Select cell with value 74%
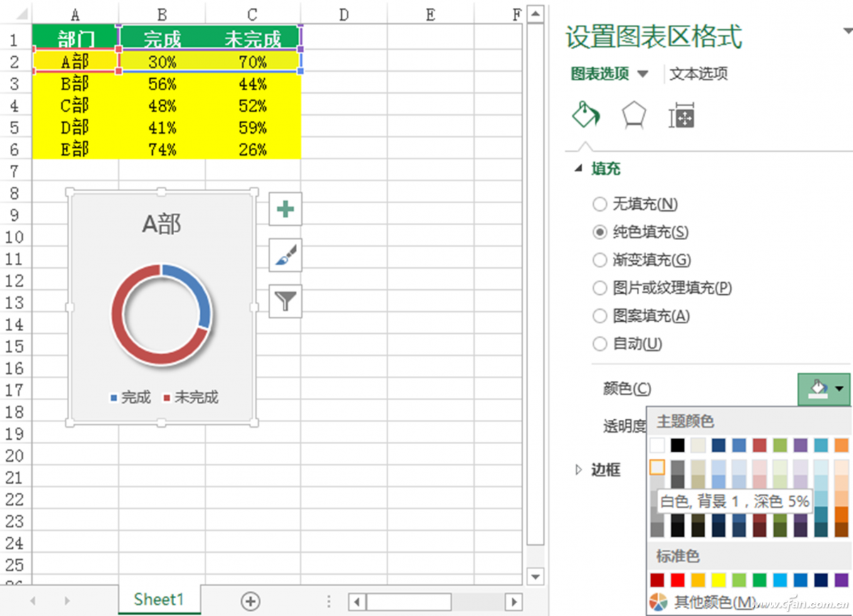The width and height of the screenshot is (853, 616). (162, 149)
